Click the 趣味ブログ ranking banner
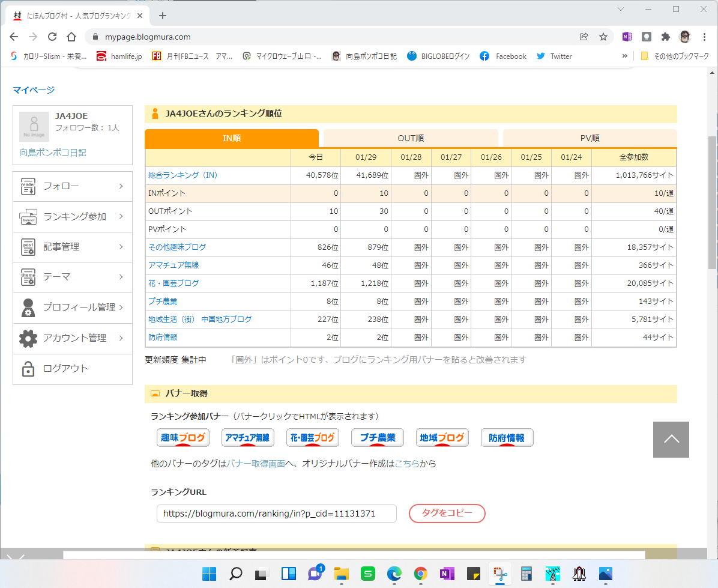Screen dimensions: 718x588 [x=183, y=437]
